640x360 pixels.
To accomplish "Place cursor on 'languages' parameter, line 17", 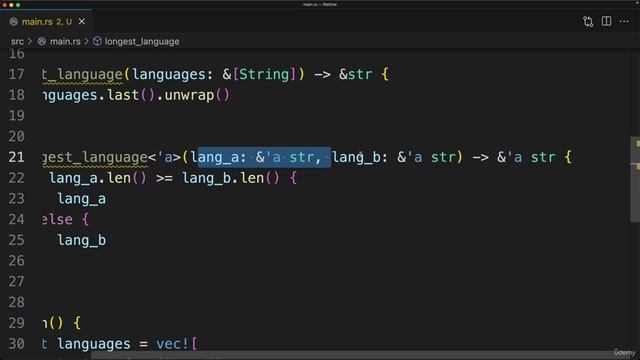I will (168, 74).
